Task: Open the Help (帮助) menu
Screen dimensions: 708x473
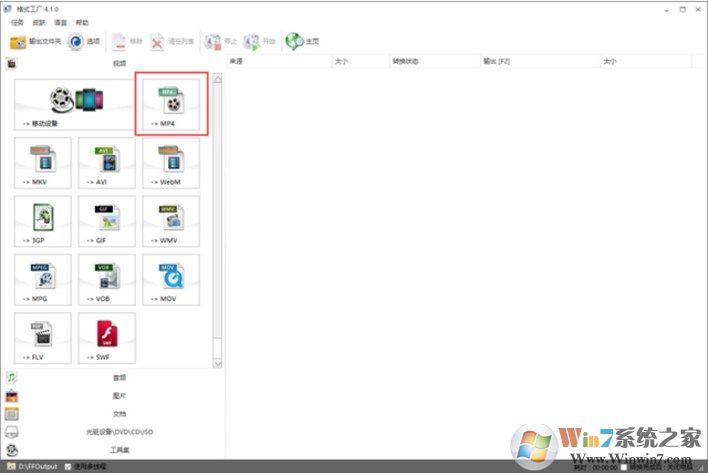Action: pyautogui.click(x=82, y=22)
